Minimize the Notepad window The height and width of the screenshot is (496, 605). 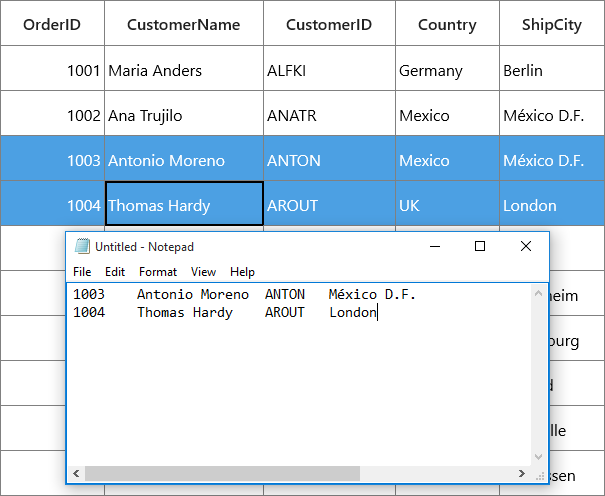pyautogui.click(x=435, y=246)
